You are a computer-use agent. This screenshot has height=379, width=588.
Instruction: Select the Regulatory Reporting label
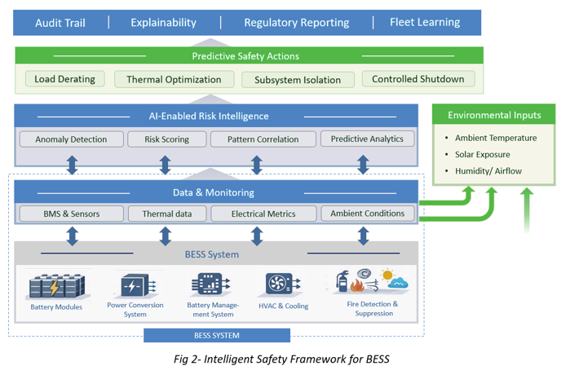pyautogui.click(x=297, y=23)
